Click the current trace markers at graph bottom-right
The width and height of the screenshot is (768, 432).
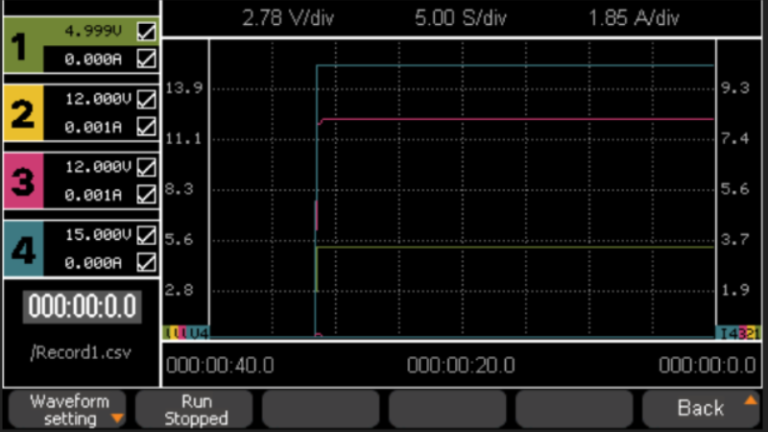(740, 332)
